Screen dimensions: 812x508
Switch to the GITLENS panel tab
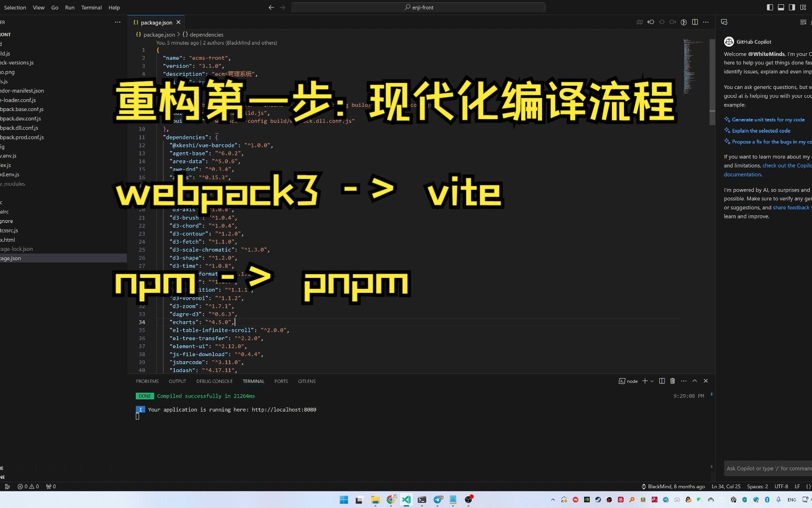[x=306, y=381]
